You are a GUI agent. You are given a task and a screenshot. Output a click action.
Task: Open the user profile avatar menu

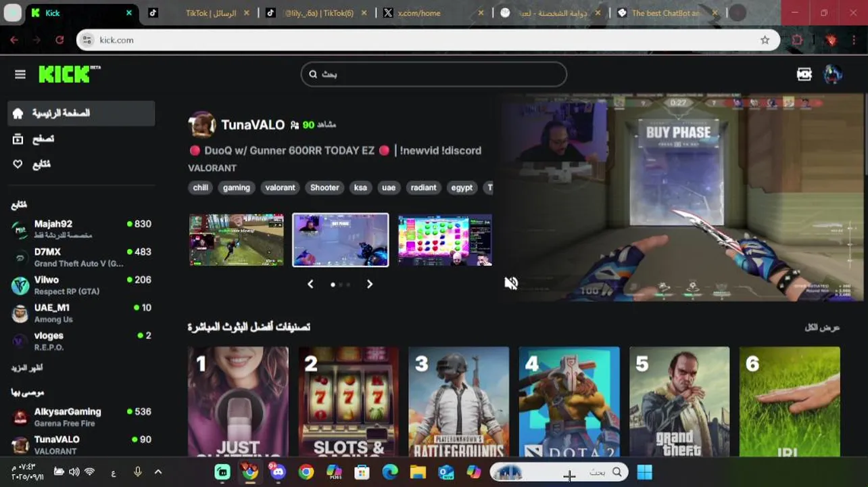pos(833,74)
